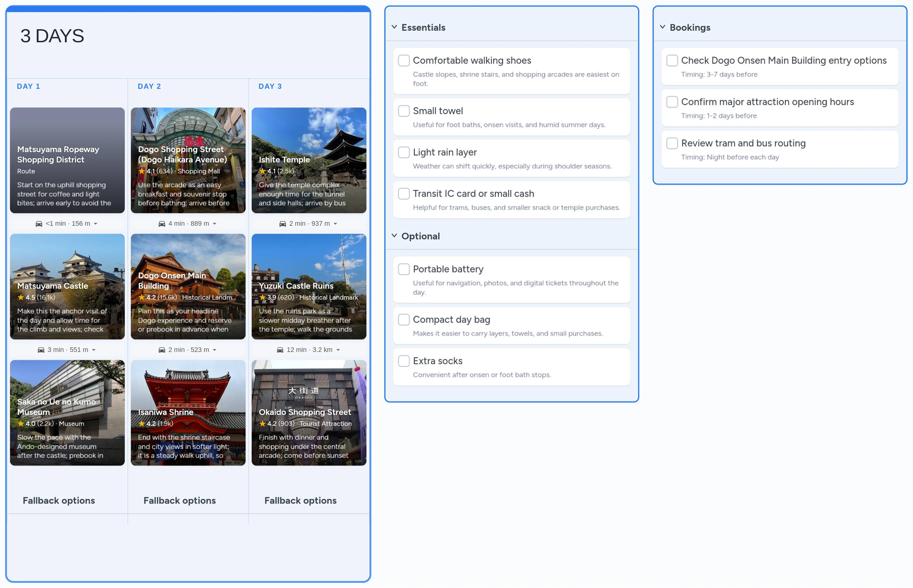913x588 pixels.
Task: Click car icon beside '2 min · 523 m'
Action: click(162, 350)
